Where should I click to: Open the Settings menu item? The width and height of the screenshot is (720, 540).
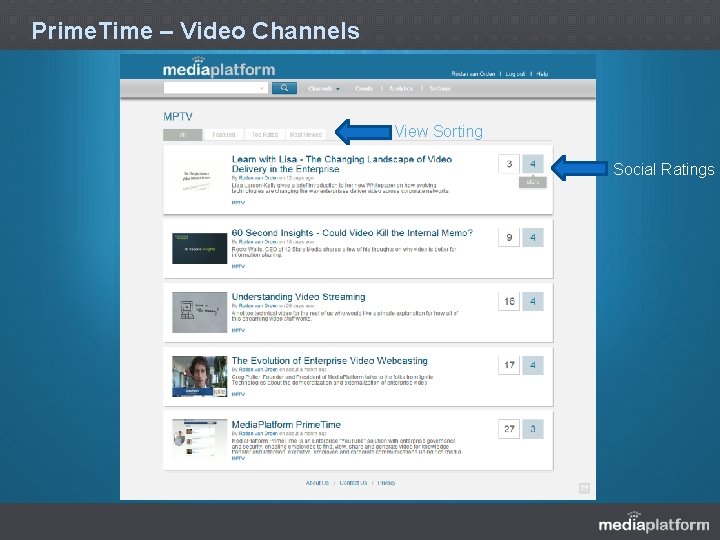(440, 89)
